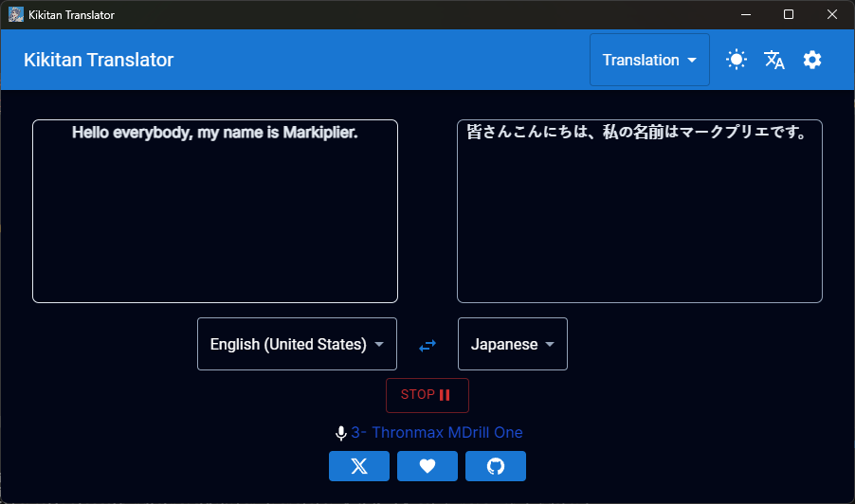Open the English (United States) source language dropdown

coord(297,344)
